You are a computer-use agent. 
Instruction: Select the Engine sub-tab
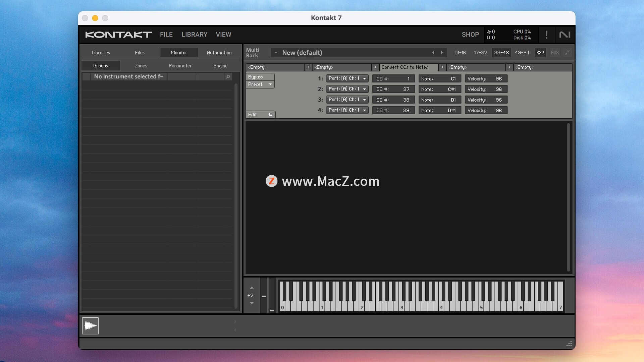point(220,66)
